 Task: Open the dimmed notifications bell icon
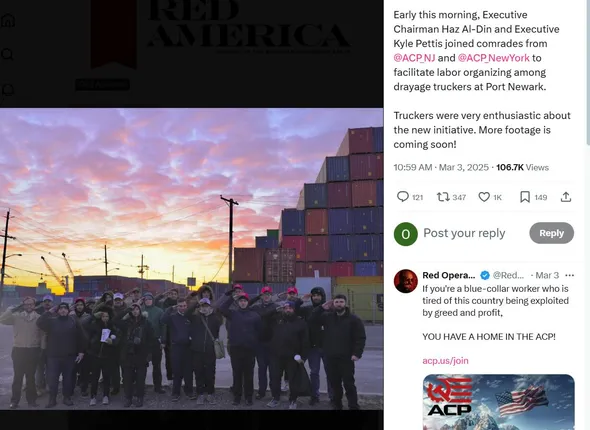[8, 90]
